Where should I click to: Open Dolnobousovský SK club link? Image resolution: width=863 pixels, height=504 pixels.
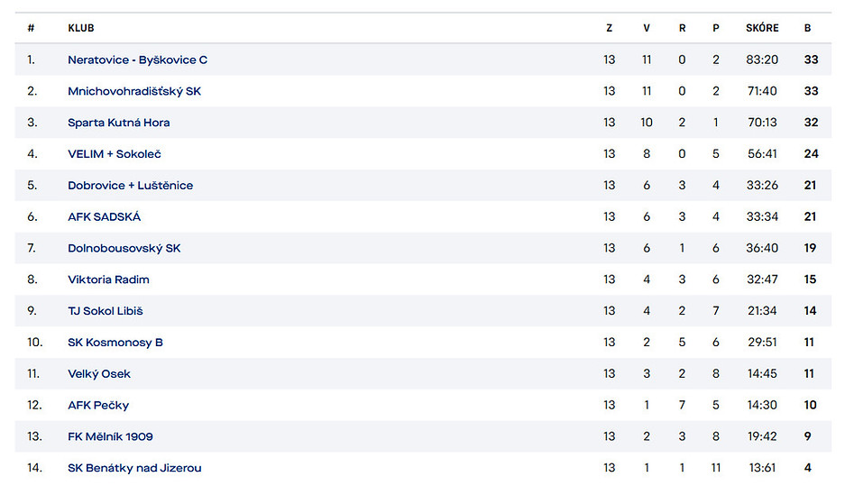(x=124, y=248)
